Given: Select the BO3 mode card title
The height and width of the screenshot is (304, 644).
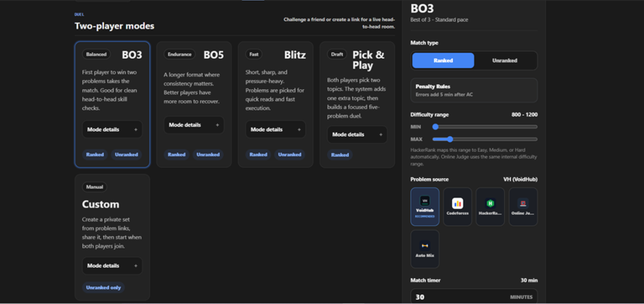Looking at the screenshot, I should click(x=132, y=55).
